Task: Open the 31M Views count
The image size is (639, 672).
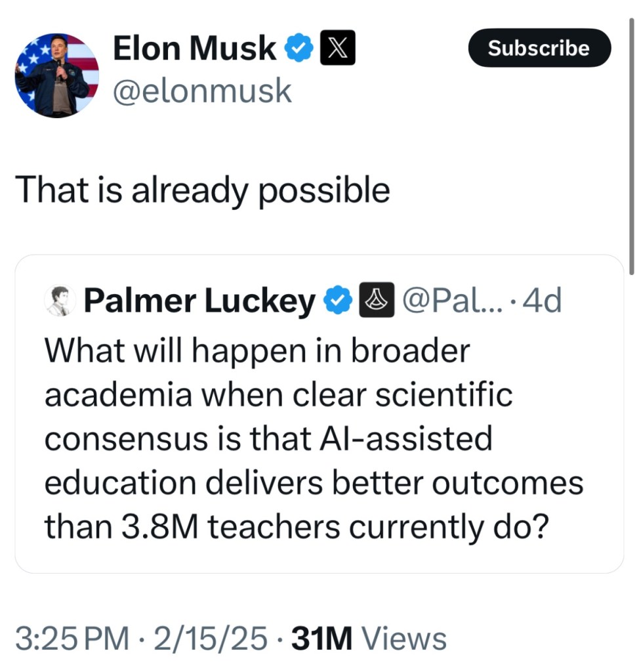Action: tap(369, 639)
